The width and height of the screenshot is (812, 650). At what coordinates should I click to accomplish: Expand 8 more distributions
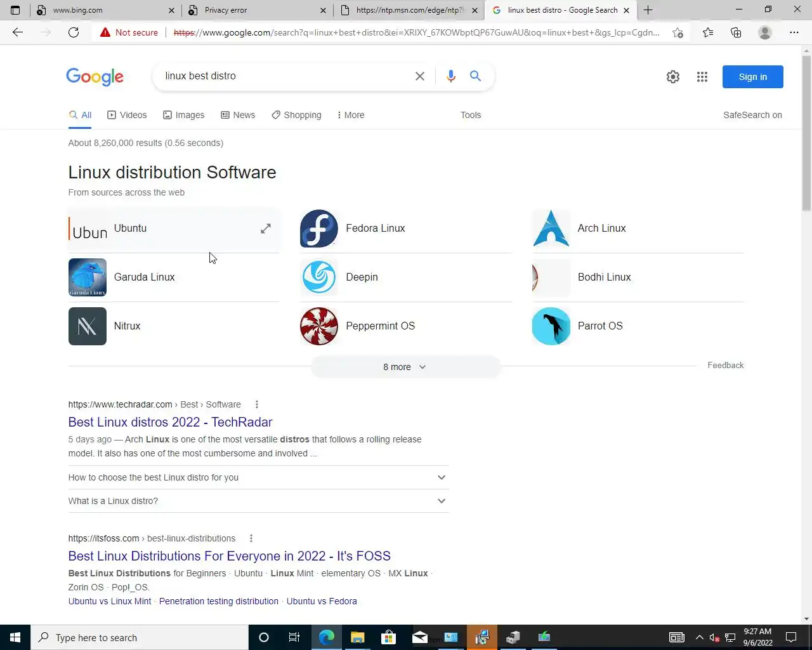(x=405, y=367)
